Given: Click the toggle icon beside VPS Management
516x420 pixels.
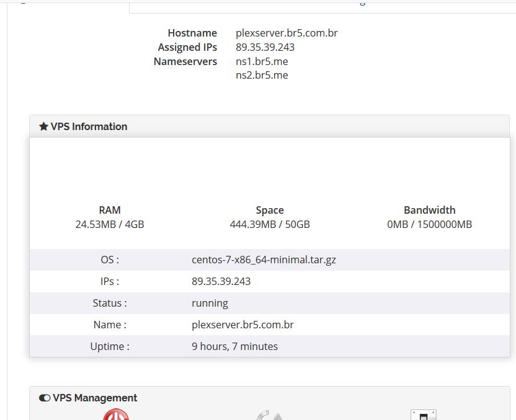Looking at the screenshot, I should (x=45, y=398).
